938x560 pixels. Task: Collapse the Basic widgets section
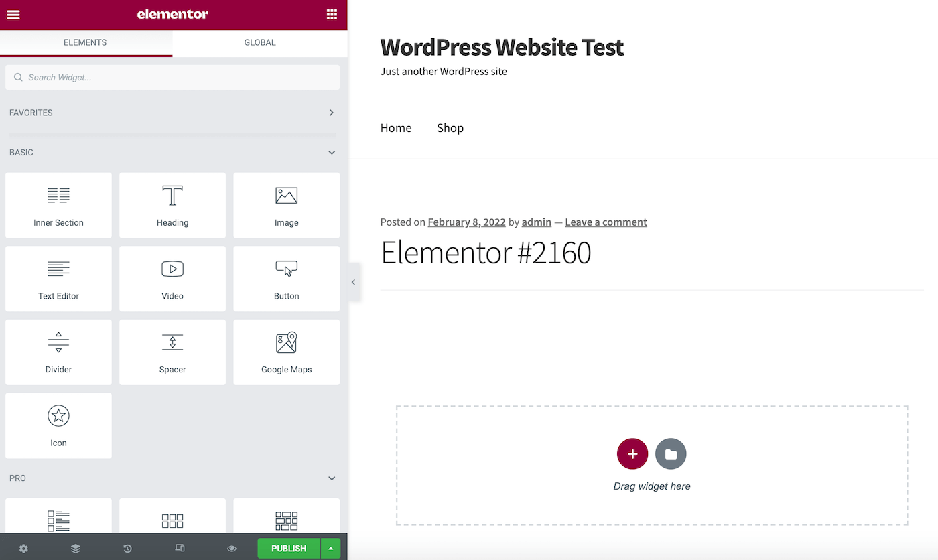click(331, 153)
